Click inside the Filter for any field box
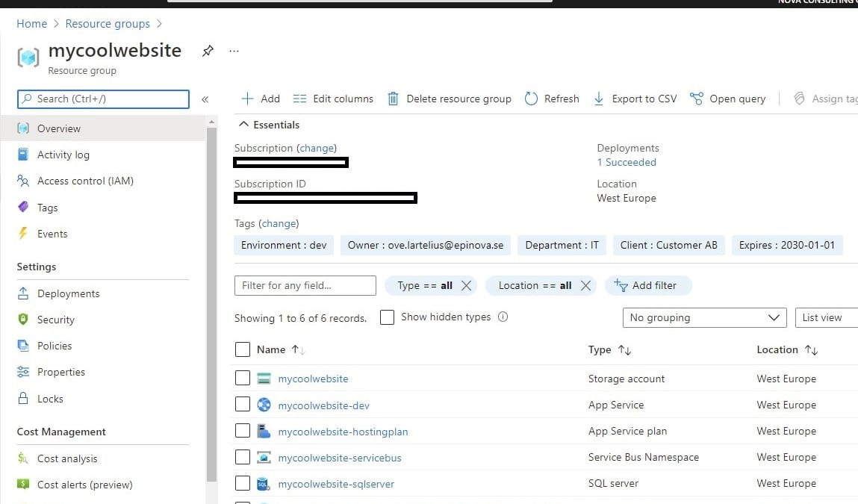The width and height of the screenshot is (858, 504). pos(305,284)
